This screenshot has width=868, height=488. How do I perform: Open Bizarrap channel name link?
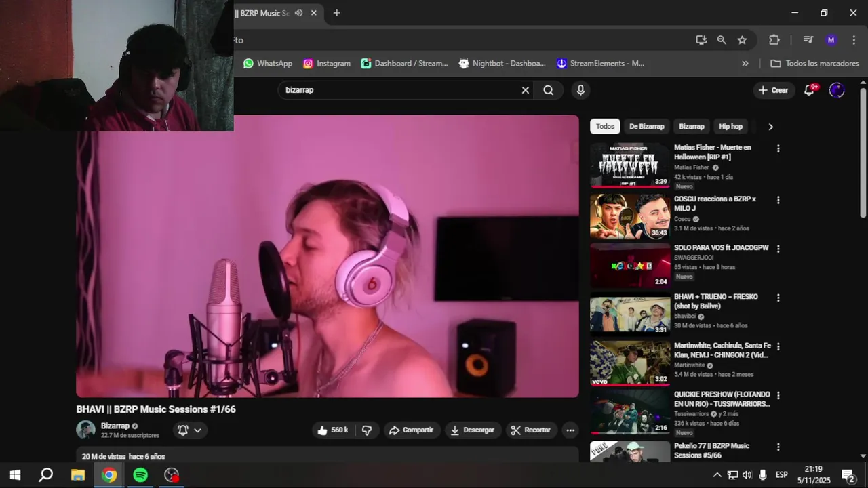(x=115, y=426)
